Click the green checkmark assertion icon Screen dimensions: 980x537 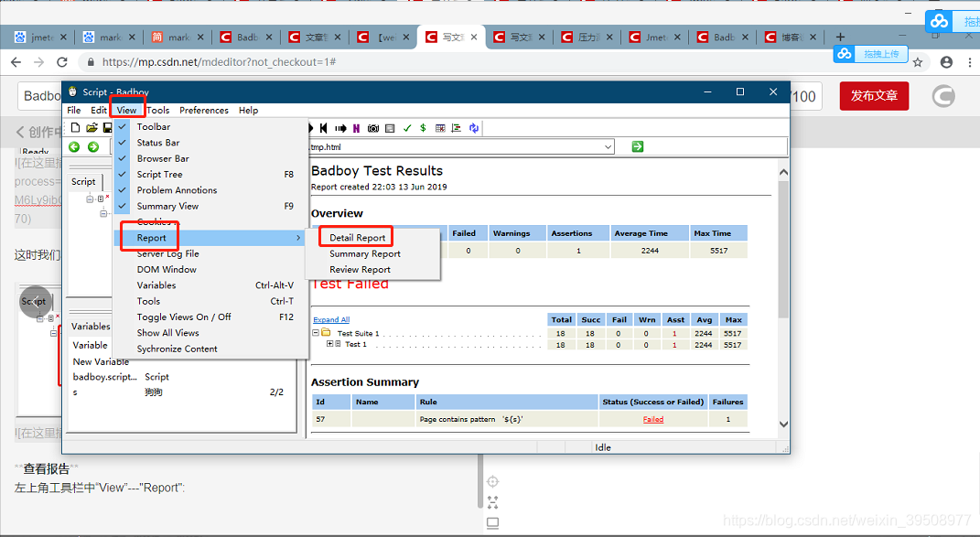(x=407, y=128)
